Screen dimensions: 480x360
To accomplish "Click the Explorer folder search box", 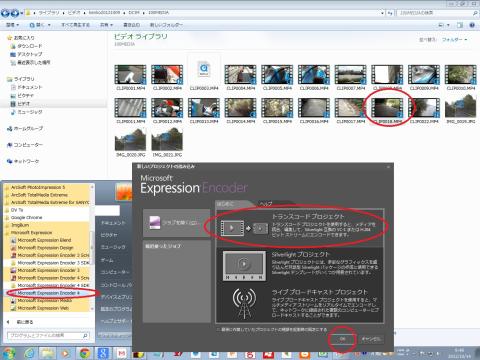I will tap(438, 13).
